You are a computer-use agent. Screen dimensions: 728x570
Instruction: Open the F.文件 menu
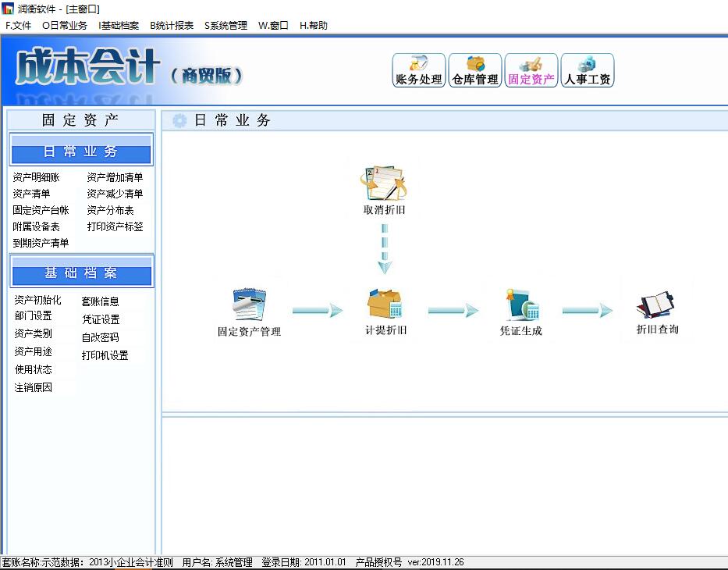point(18,26)
